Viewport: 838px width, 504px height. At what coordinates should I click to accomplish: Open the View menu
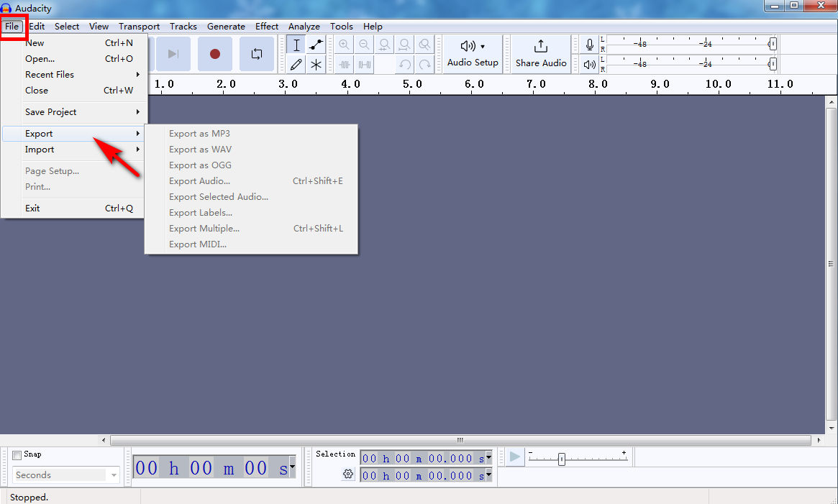click(x=99, y=26)
